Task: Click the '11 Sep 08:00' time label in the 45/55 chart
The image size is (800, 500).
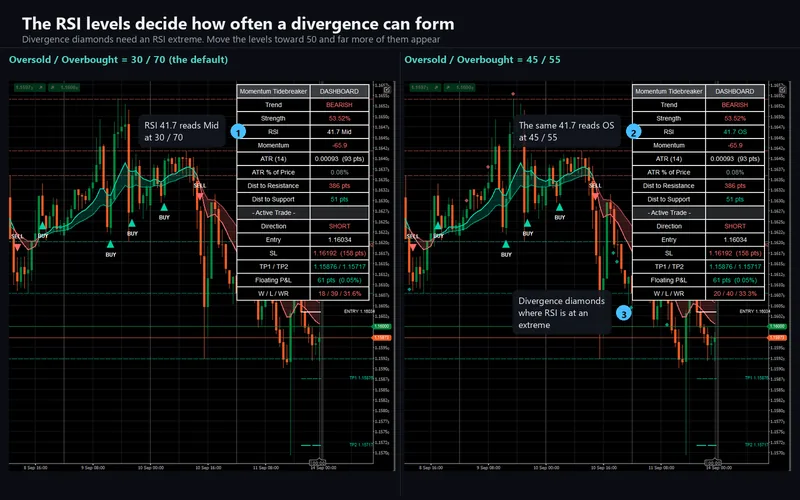Action: [x=662, y=467]
